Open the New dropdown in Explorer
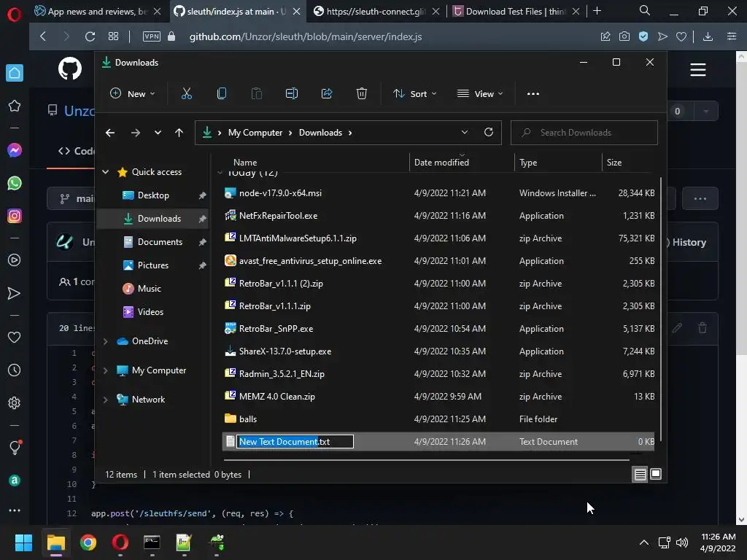Viewport: 747px width, 560px height. click(133, 94)
